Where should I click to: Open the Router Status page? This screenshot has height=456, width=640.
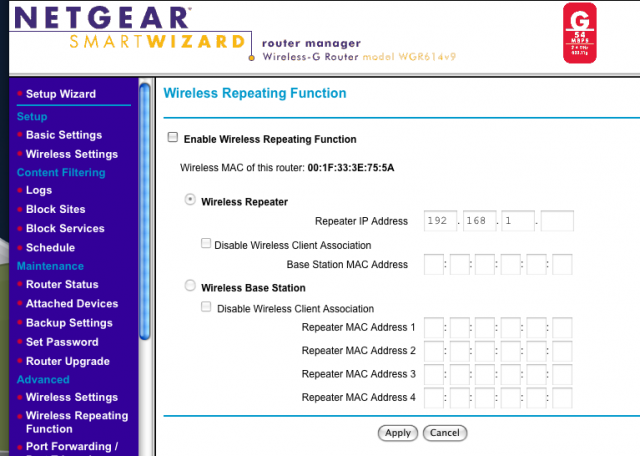pyautogui.click(x=62, y=285)
